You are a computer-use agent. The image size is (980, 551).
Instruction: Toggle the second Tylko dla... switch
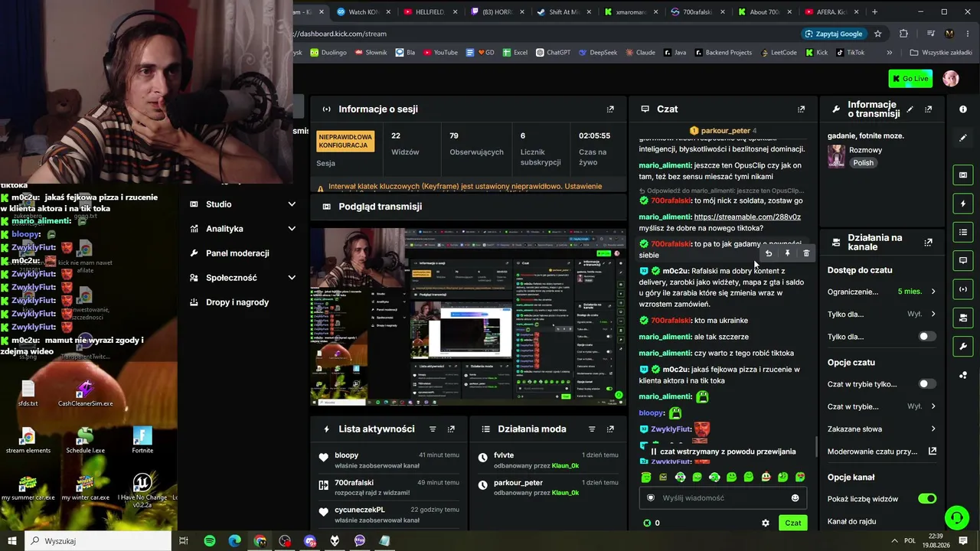click(x=927, y=337)
